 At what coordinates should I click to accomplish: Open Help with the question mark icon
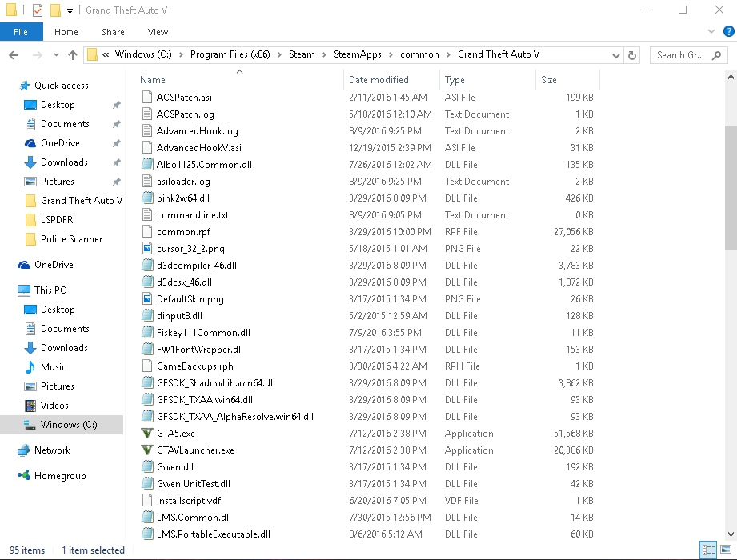[x=728, y=31]
